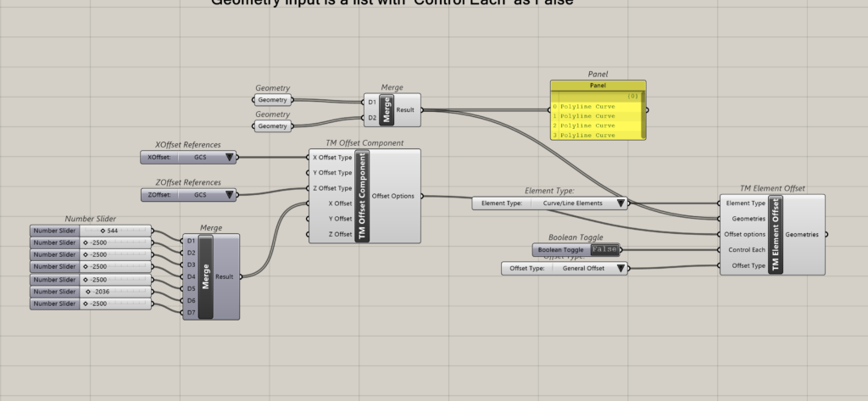Select the TM Offset Component vertical name bar
This screenshot has height=401, width=868.
365,196
